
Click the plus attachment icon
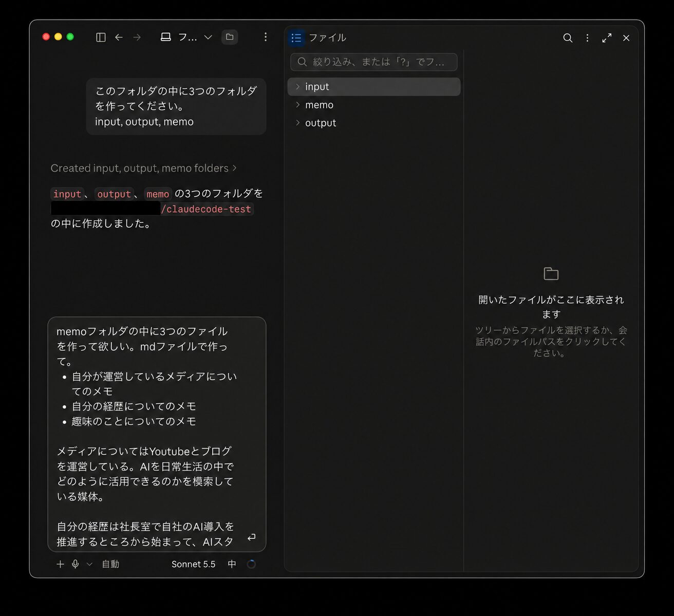tap(60, 564)
